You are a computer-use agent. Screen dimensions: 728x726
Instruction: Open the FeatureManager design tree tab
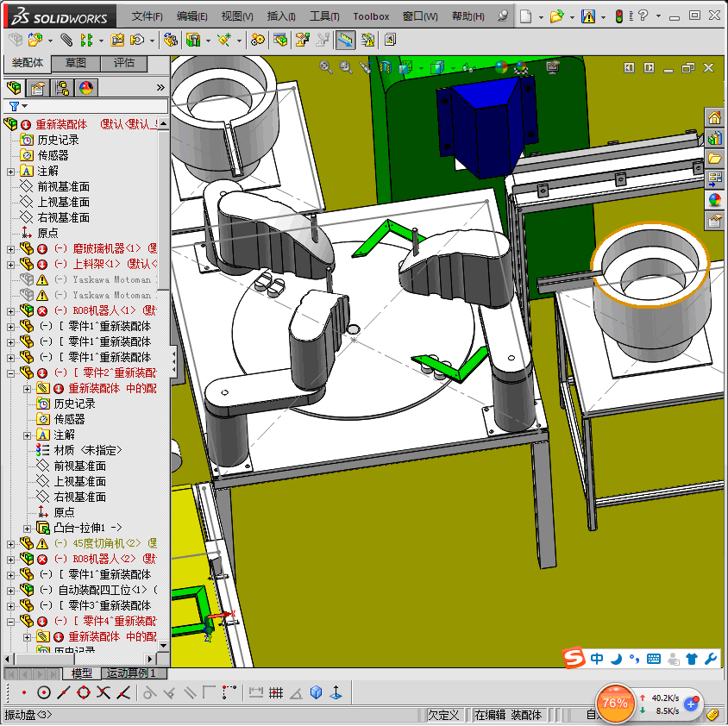pyautogui.click(x=14, y=87)
